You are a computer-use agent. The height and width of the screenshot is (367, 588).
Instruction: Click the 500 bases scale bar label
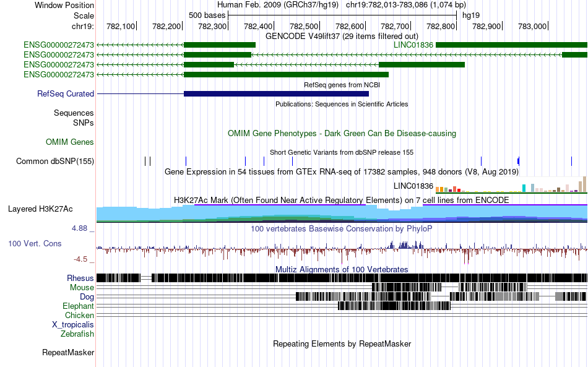[207, 15]
